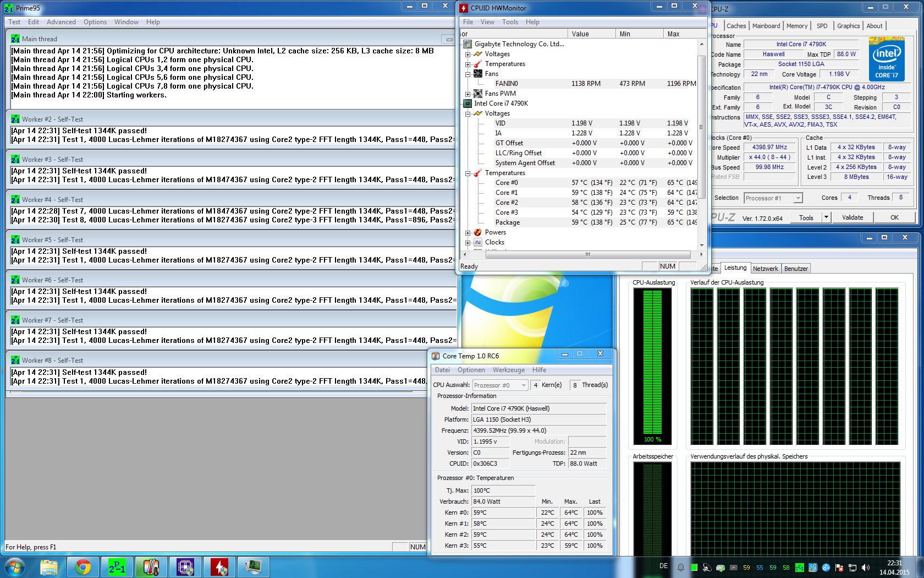The width and height of the screenshot is (924, 578).
Task: Expand the Clocks node in HWMonitor
Action: 468,242
